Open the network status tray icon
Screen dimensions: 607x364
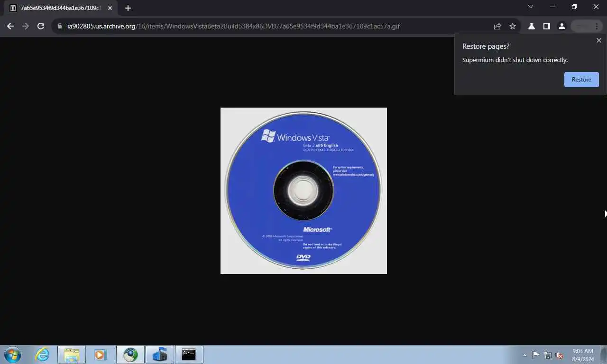tap(548, 355)
